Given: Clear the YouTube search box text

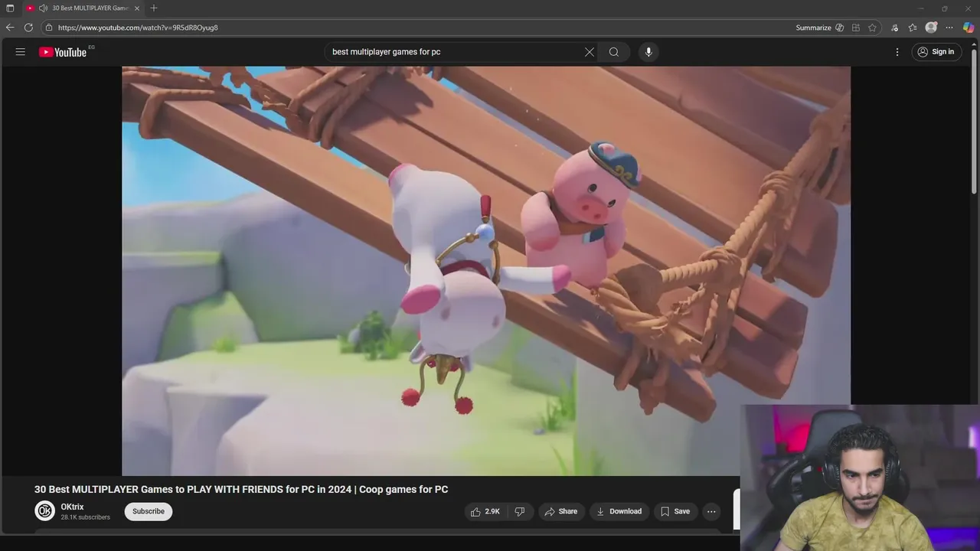Looking at the screenshot, I should 589,52.
